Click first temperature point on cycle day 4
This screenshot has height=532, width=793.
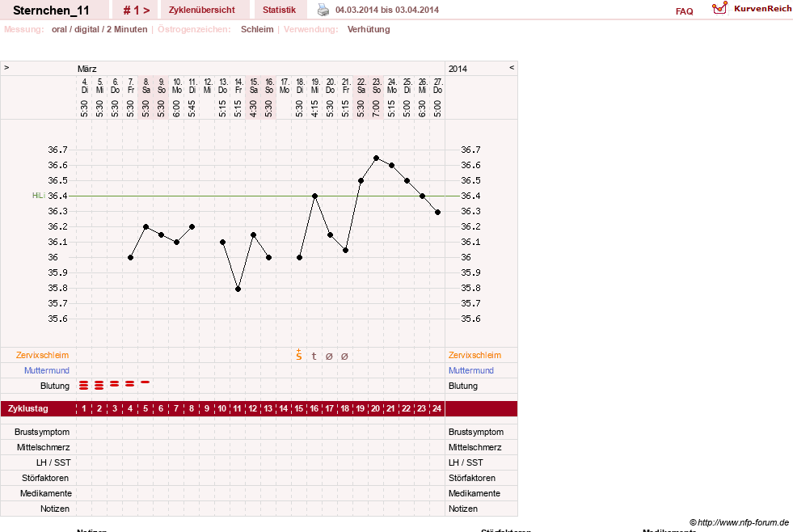pos(130,258)
